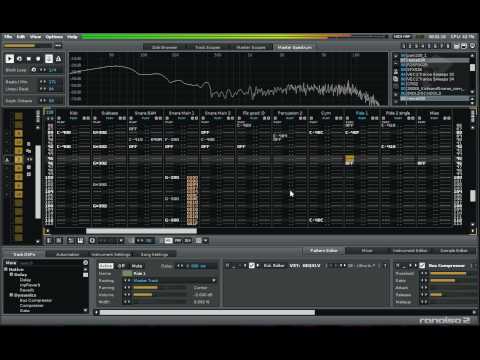
Task: Click first icon in pattern editor bottom toolbar
Action: coord(49,240)
